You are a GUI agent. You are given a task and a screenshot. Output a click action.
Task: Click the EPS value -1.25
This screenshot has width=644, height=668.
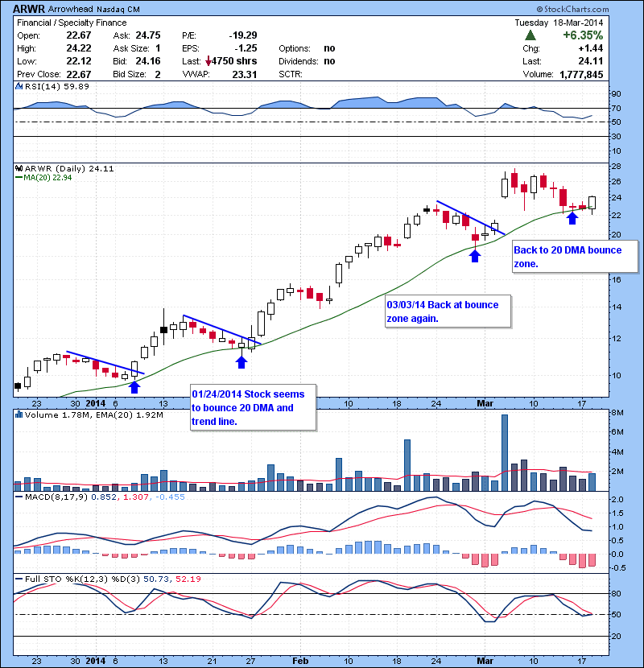tap(246, 48)
